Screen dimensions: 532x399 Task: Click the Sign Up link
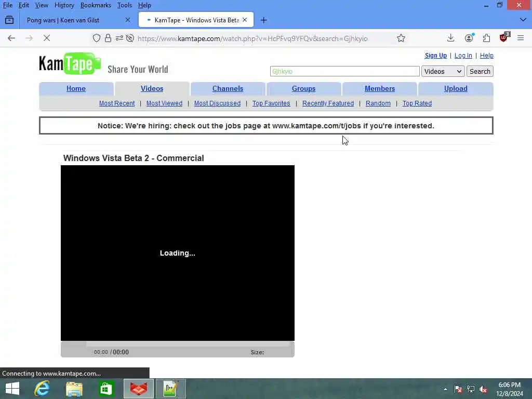(x=436, y=56)
